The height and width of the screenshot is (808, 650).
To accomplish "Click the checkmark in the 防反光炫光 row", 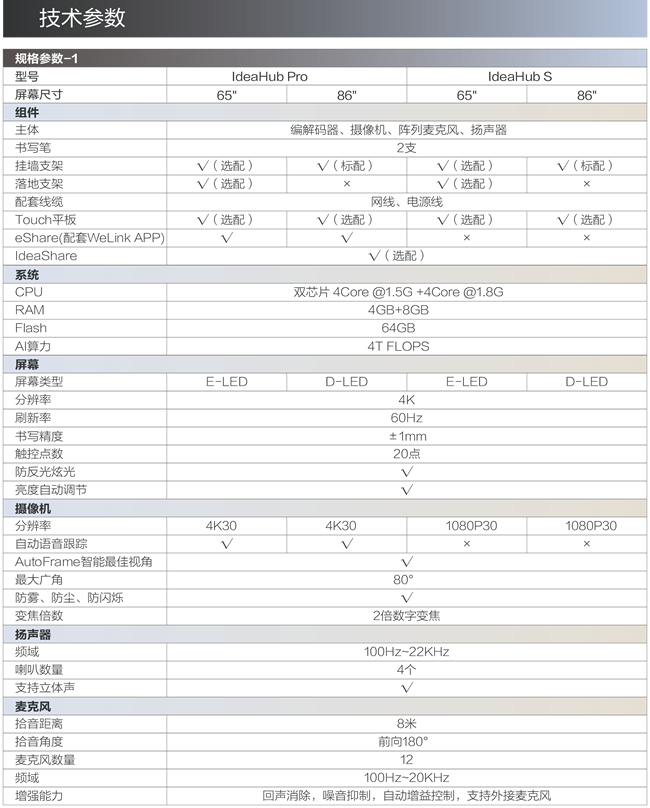I will (x=407, y=472).
